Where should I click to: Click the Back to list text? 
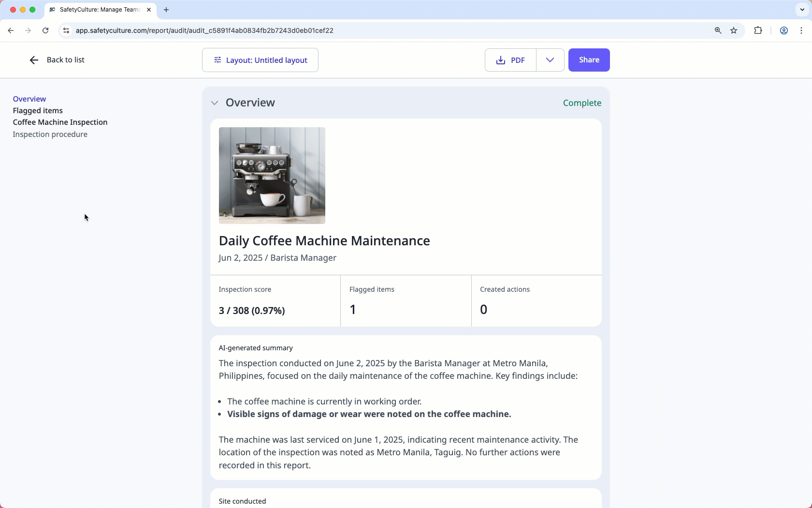click(66, 60)
